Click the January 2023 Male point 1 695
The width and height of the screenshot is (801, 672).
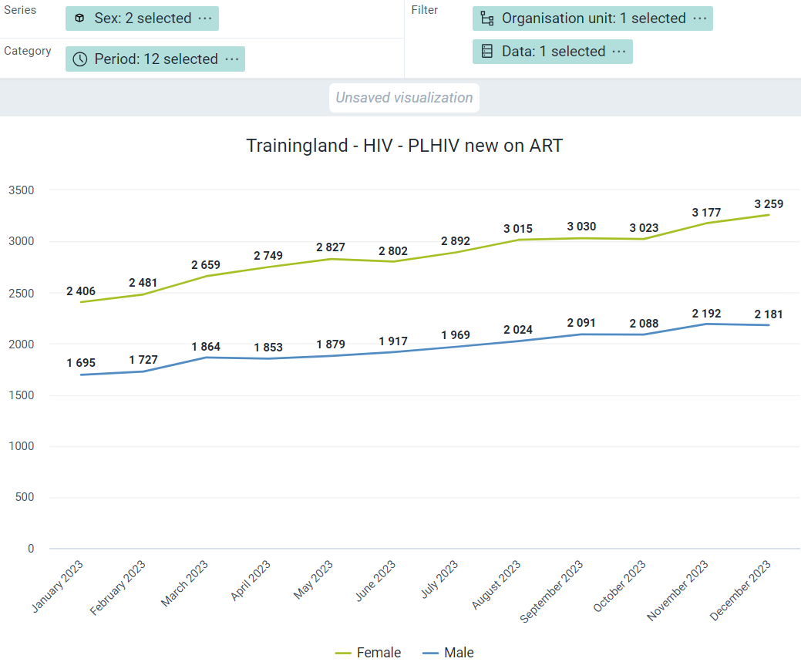click(x=81, y=375)
